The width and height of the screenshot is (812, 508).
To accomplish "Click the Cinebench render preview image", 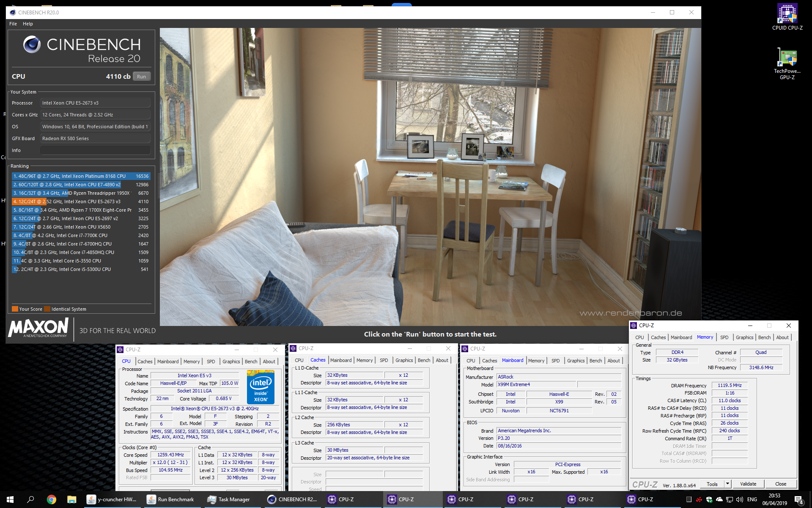I will (x=430, y=177).
